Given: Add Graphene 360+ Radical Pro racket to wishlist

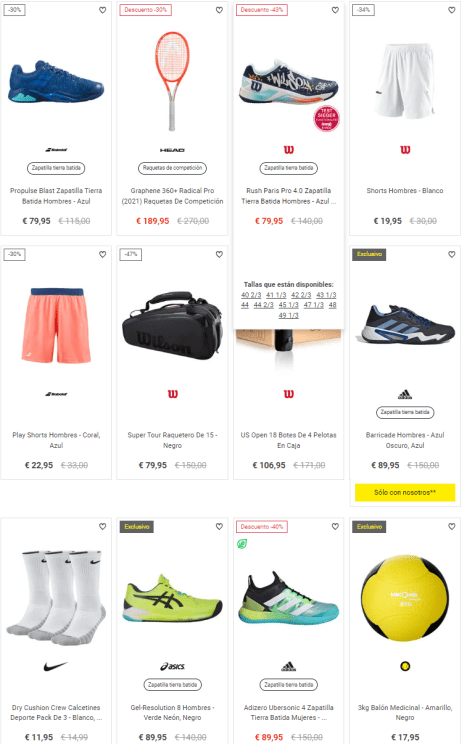Looking at the screenshot, I should tap(219, 10).
